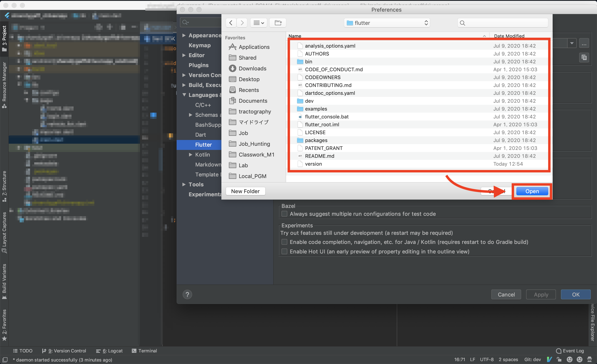597x364 pixels.
Task: Click the Preferences search field
Action: (201, 22)
